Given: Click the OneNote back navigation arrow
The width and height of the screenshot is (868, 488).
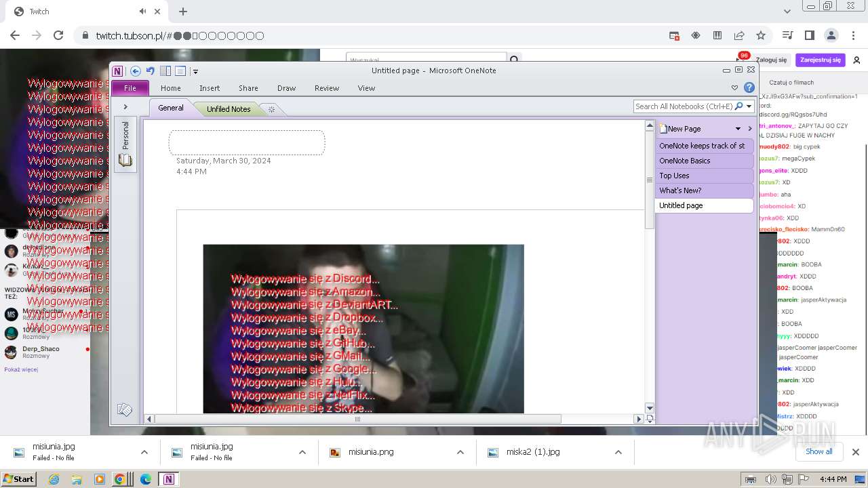Looking at the screenshot, I should coord(136,70).
